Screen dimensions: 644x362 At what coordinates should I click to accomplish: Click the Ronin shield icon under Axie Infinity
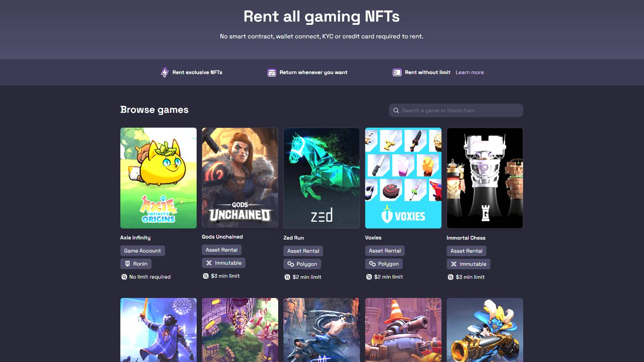127,264
